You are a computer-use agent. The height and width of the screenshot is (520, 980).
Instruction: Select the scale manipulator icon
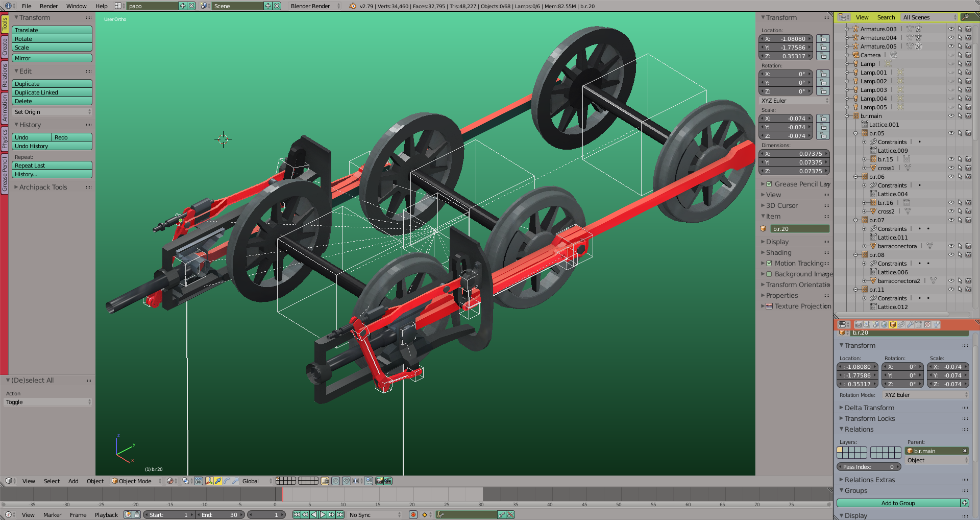click(235, 481)
